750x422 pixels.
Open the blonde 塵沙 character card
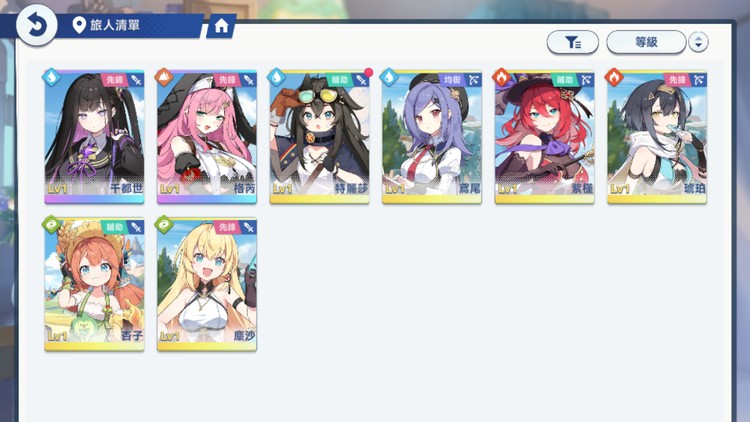pos(207,285)
